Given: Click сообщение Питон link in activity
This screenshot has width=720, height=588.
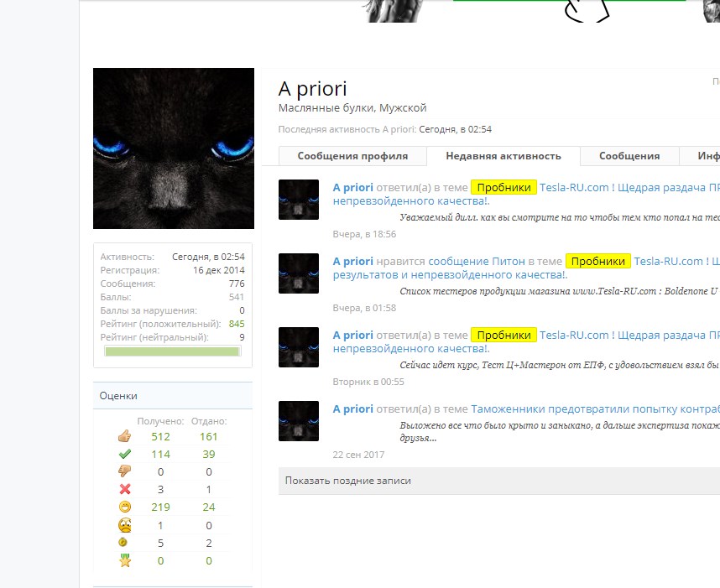Looking at the screenshot, I should click(477, 261).
